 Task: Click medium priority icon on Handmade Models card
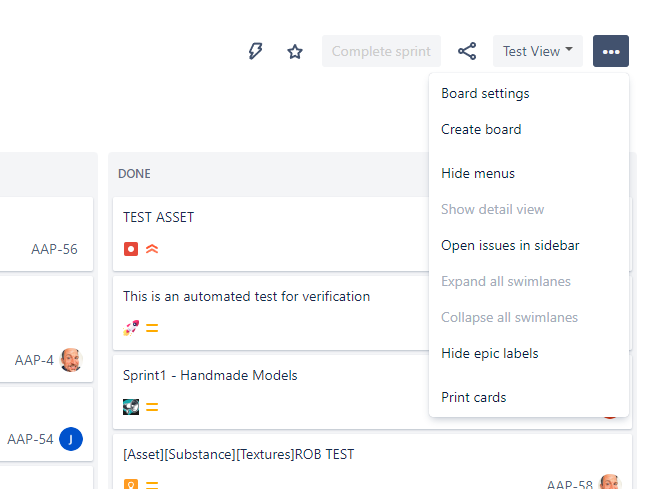[x=152, y=407]
